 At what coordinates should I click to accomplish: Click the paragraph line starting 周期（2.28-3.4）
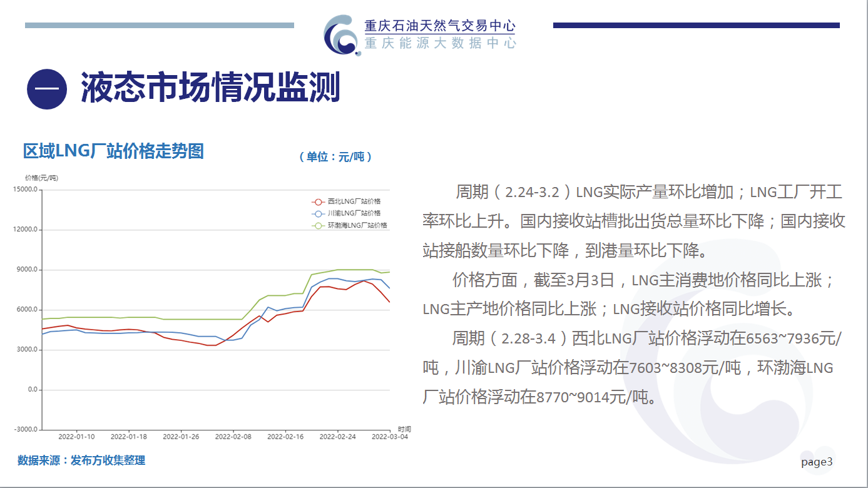647,338
